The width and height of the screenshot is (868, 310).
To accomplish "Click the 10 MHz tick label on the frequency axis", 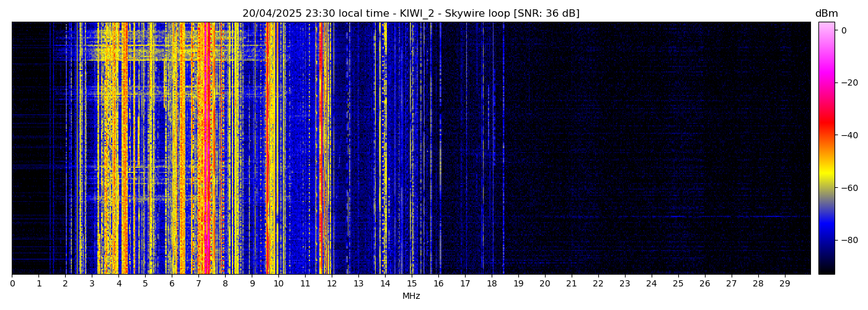I will tap(278, 284).
